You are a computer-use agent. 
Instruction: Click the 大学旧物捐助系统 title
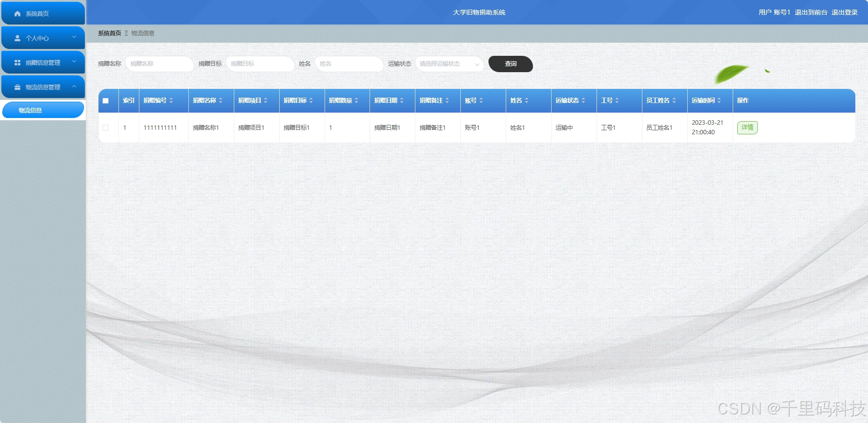click(x=479, y=12)
